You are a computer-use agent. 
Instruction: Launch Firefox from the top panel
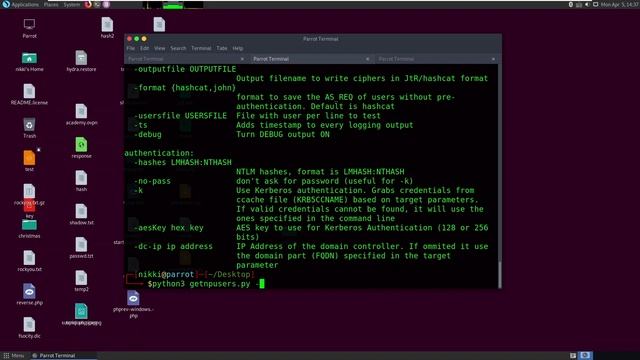(x=88, y=4)
